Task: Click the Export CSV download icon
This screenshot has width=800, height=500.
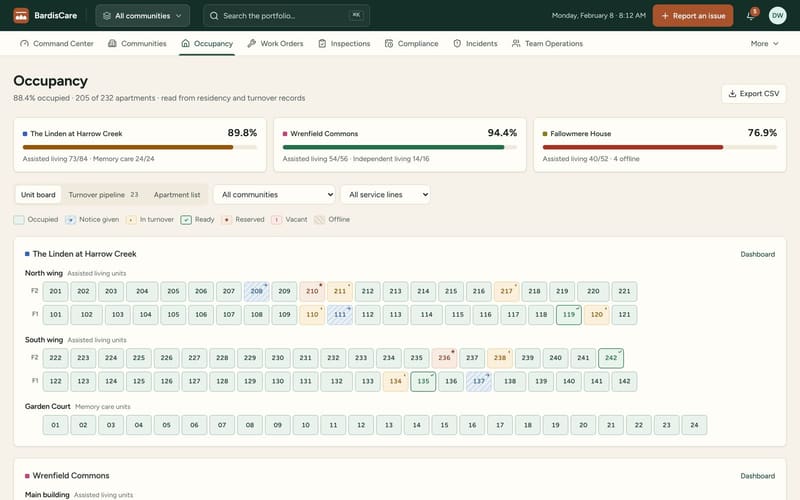Action: tap(732, 93)
